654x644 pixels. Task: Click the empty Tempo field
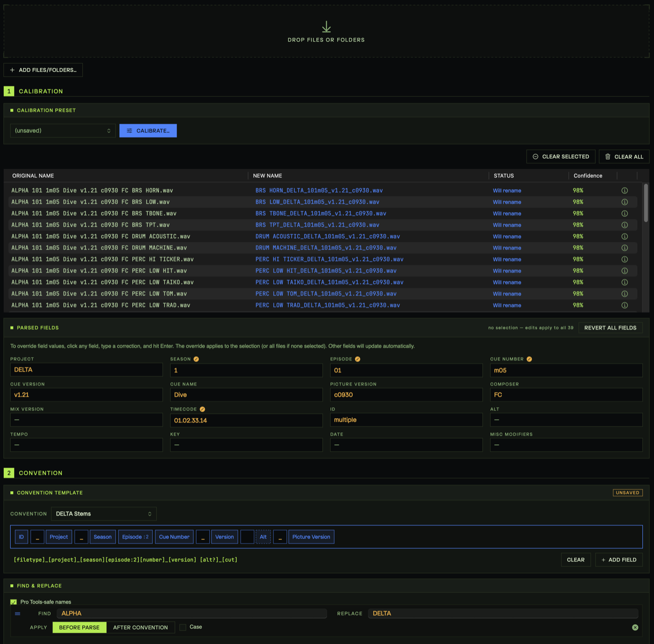point(86,445)
